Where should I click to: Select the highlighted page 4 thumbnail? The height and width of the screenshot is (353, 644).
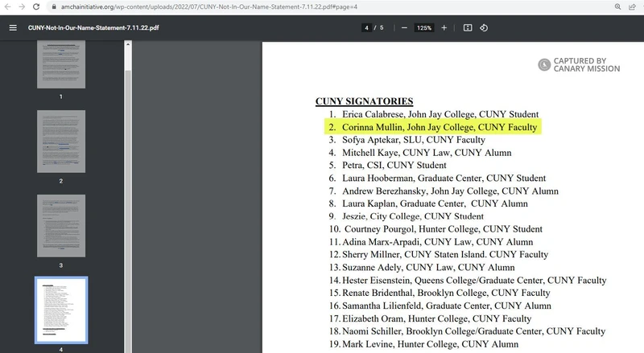pyautogui.click(x=61, y=310)
